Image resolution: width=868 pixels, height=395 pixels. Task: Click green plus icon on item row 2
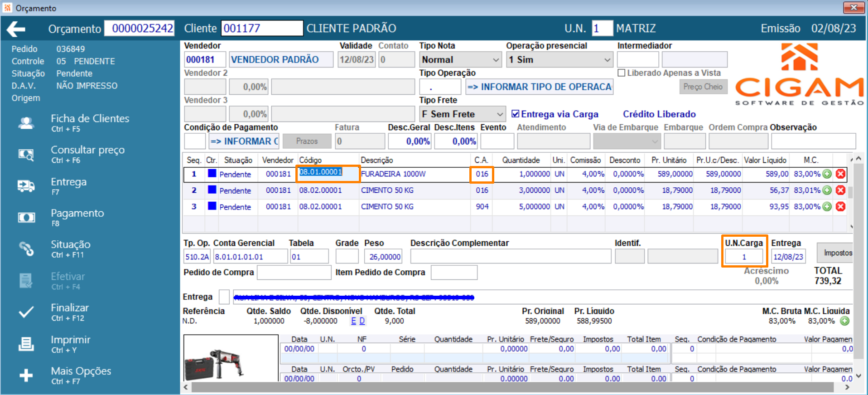click(827, 190)
